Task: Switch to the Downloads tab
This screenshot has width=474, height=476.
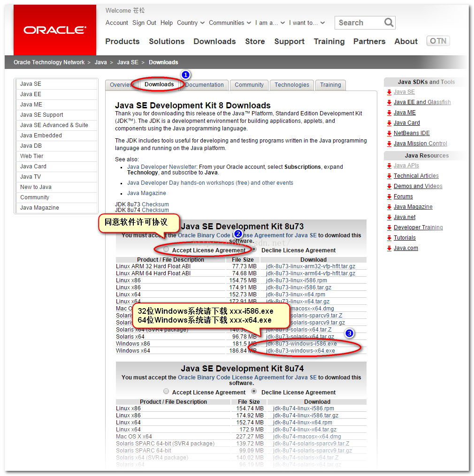Action: tap(159, 84)
